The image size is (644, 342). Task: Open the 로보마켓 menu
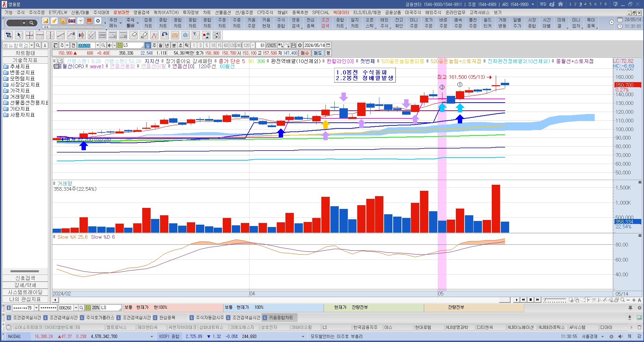click(x=121, y=12)
